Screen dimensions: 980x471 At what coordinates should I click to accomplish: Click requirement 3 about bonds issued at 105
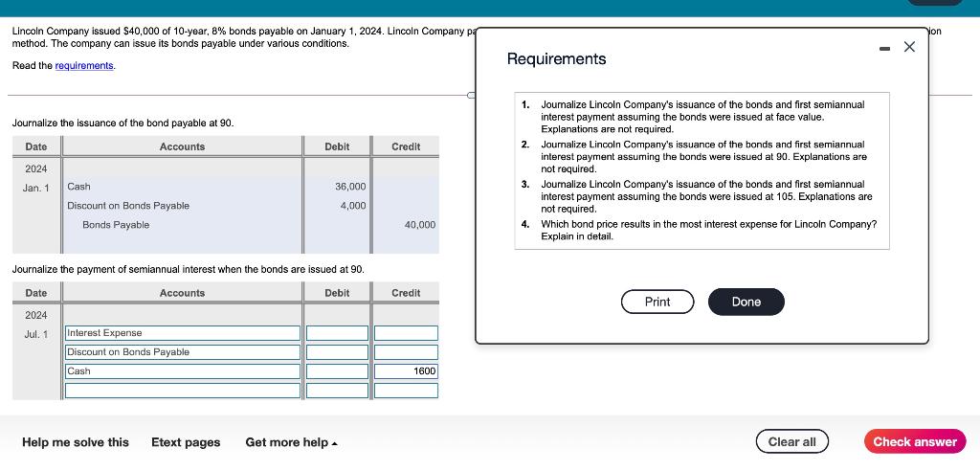pyautogui.click(x=706, y=196)
